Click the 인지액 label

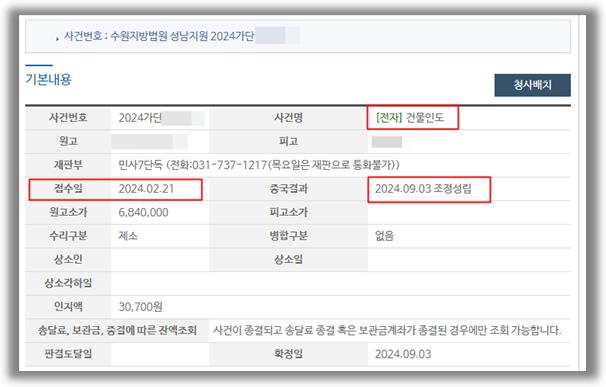point(68,307)
